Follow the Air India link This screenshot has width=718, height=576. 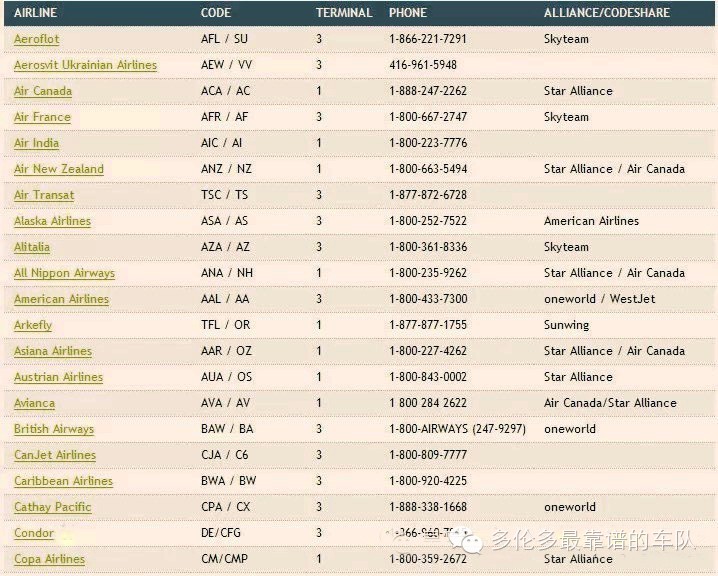pos(36,143)
